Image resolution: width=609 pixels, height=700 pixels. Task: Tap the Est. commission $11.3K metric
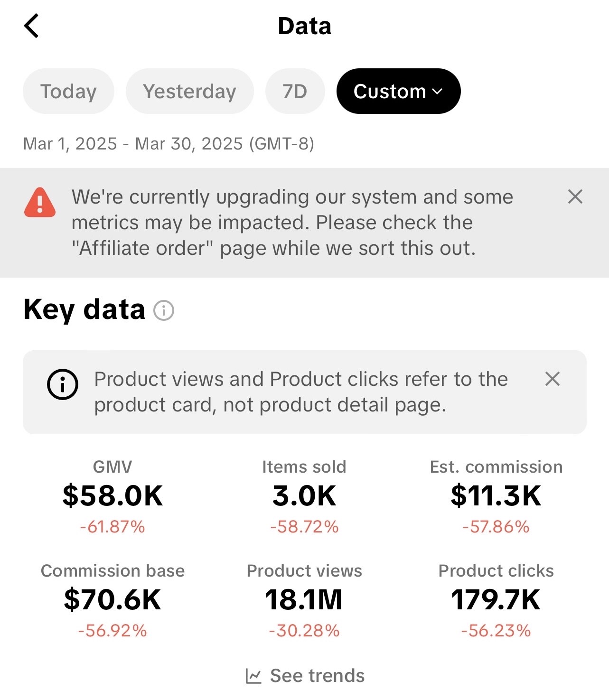click(496, 497)
